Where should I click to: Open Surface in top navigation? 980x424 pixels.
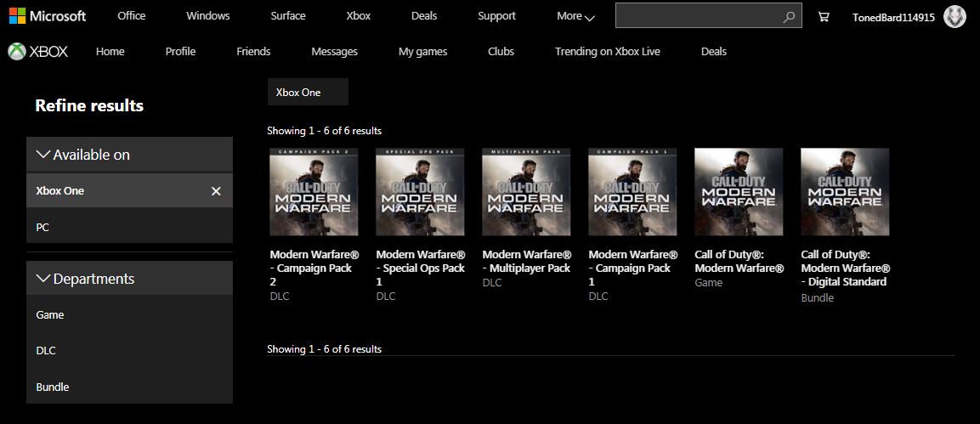[x=288, y=16]
